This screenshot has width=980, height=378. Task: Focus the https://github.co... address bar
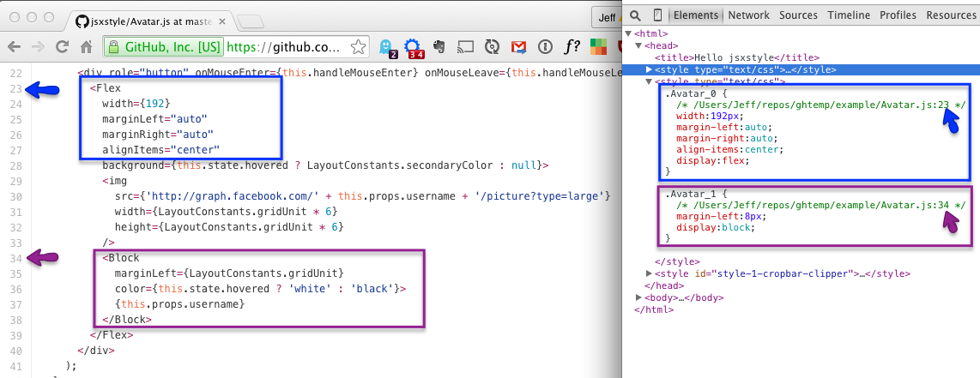(x=284, y=47)
